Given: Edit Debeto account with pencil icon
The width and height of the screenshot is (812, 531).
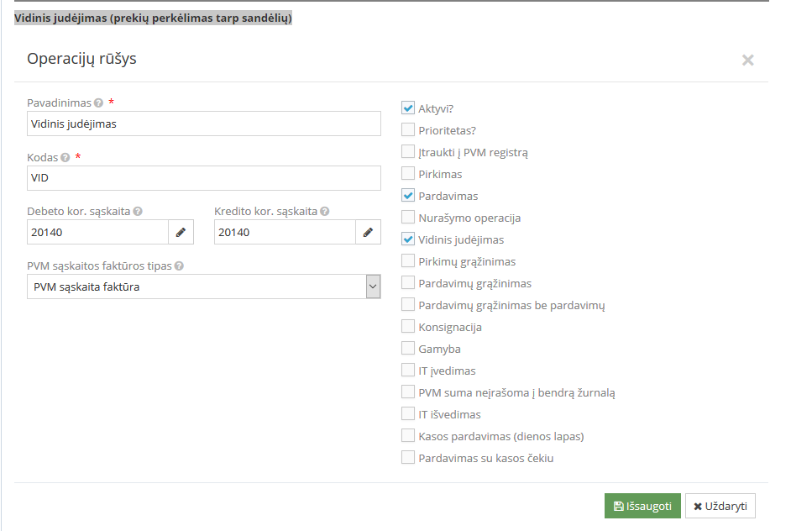Looking at the screenshot, I should (181, 233).
